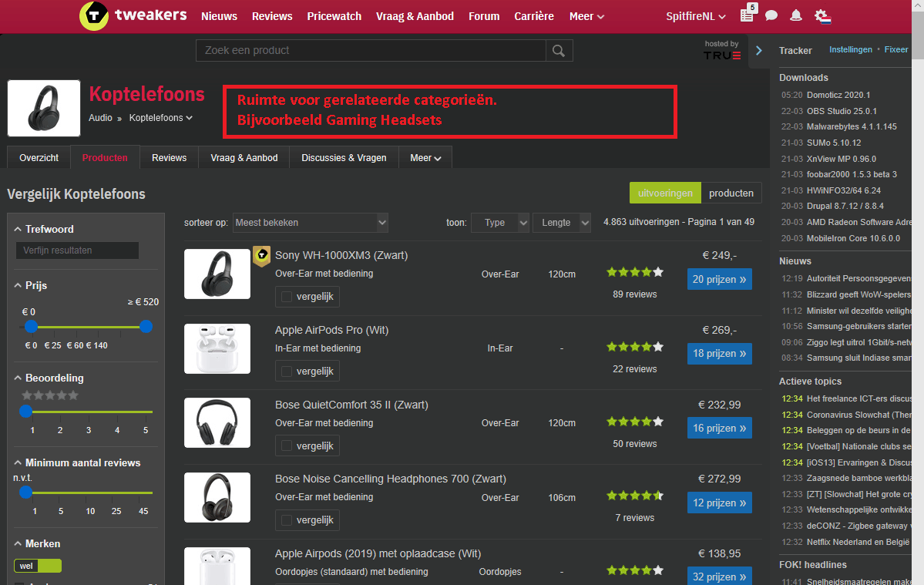
Task: Click the Tweakers award badge on Sony WH-1000XM3
Action: point(262,256)
